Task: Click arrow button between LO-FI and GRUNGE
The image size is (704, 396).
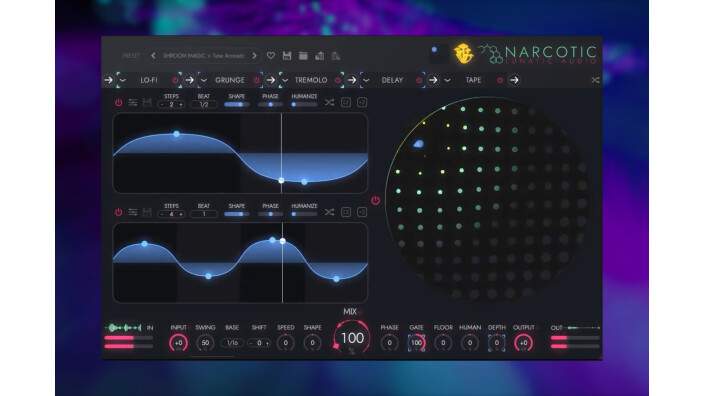Action: point(189,80)
